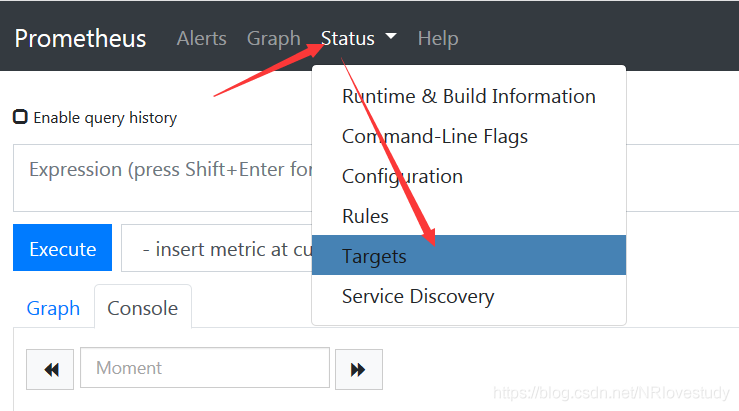Step the moment backward with the rewind icon
The width and height of the screenshot is (739, 411).
click(50, 369)
